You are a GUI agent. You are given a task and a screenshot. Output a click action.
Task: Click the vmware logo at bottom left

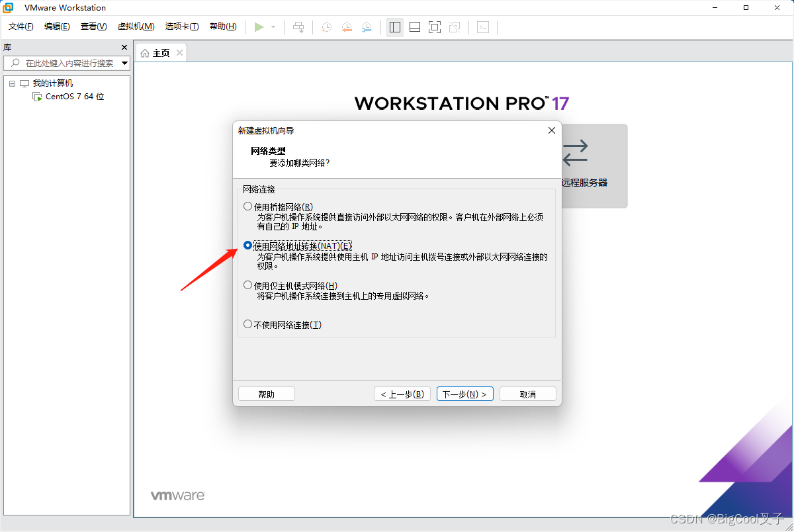coord(177,496)
